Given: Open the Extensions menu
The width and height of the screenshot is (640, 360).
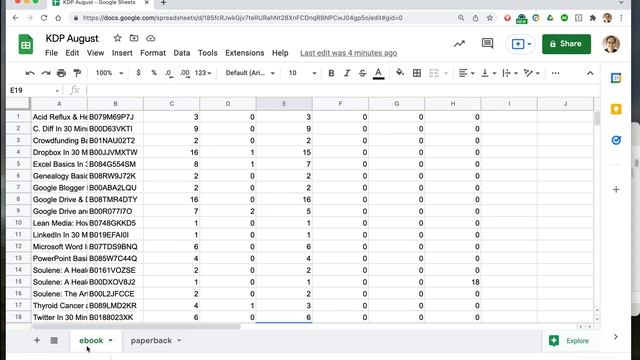Looking at the screenshot, I should (x=244, y=53).
